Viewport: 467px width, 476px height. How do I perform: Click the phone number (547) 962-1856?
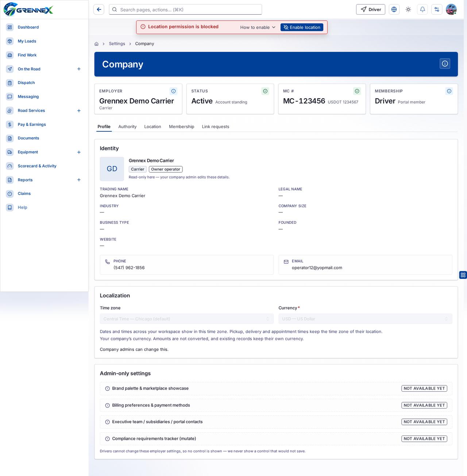[x=129, y=268]
